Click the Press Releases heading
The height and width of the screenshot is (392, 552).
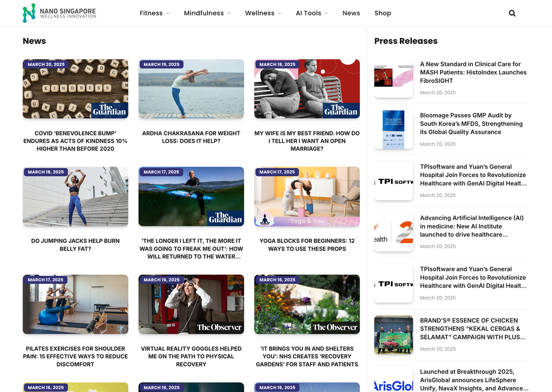(406, 41)
